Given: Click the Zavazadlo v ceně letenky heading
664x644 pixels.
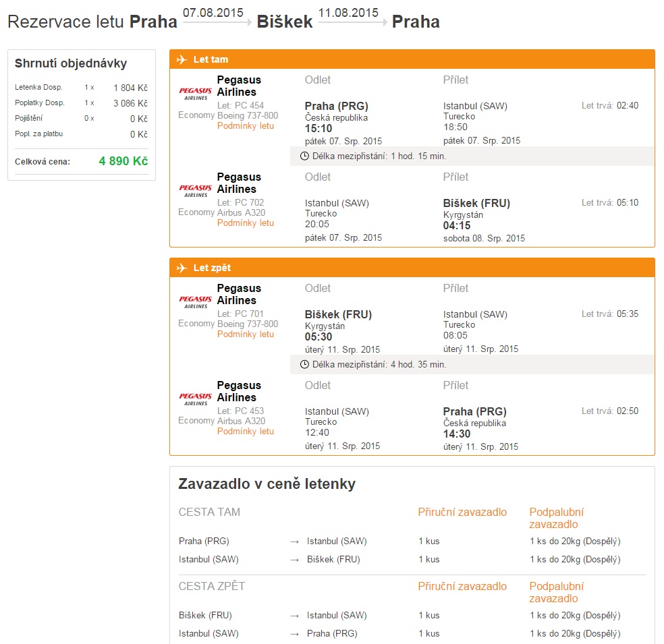Looking at the screenshot, I should coord(267,484).
